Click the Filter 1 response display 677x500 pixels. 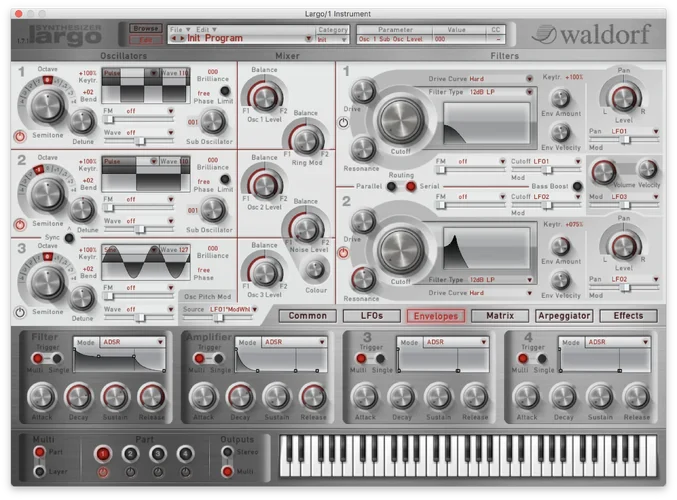tap(487, 123)
